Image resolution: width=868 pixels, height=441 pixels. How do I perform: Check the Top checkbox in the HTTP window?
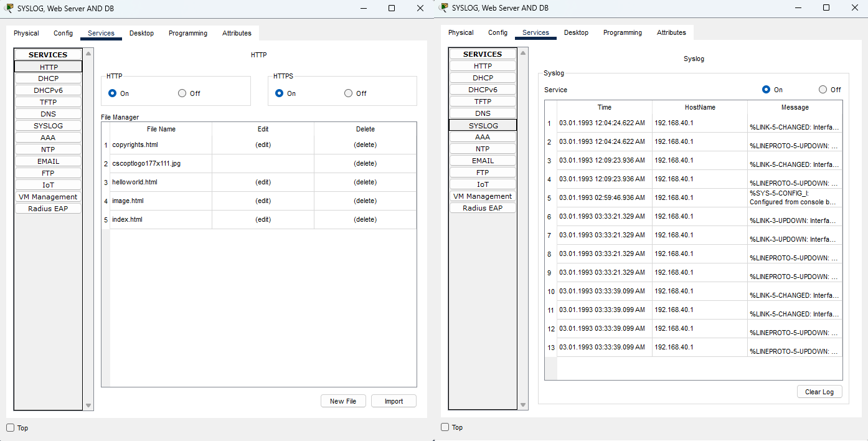pos(11,428)
